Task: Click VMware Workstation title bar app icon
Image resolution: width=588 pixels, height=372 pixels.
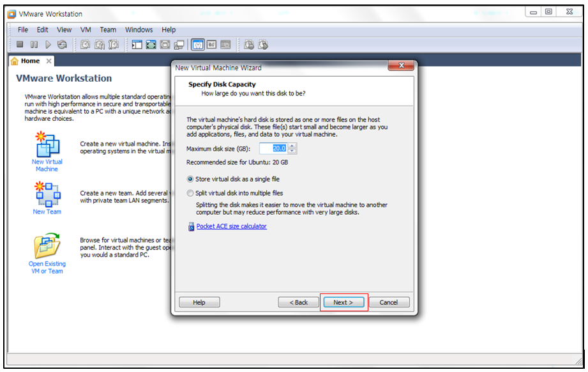Action: (x=12, y=14)
